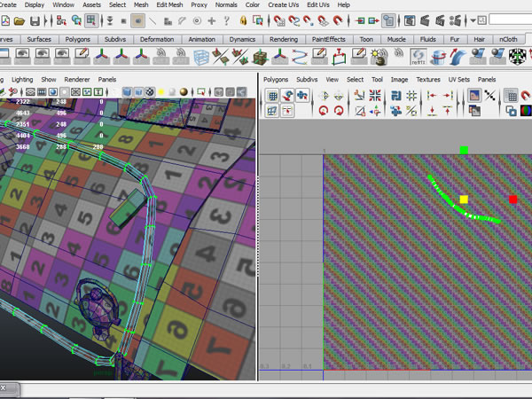Viewport: 532px width, 399px height.
Task: Toggle UV editor grid display icon
Action: tap(511, 96)
